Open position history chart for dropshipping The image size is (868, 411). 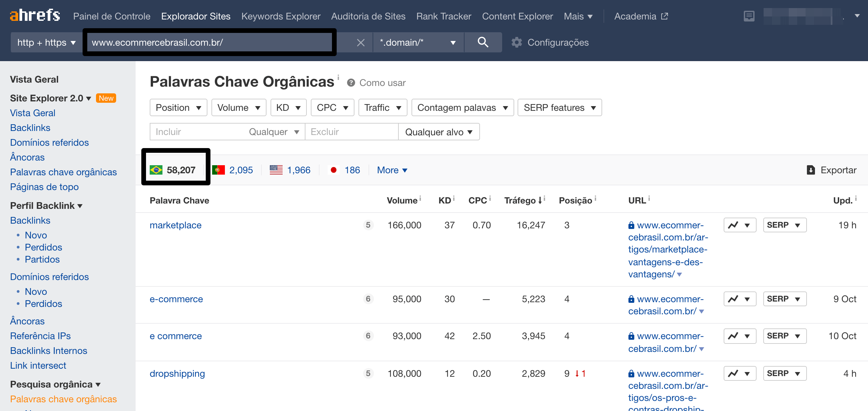tap(740, 373)
